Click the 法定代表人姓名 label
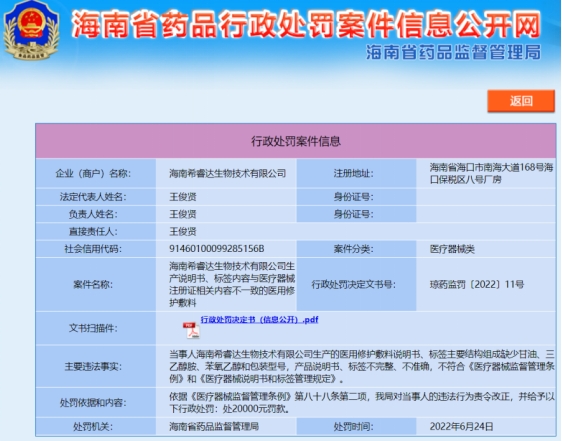The width and height of the screenshot is (562, 441). (93, 197)
